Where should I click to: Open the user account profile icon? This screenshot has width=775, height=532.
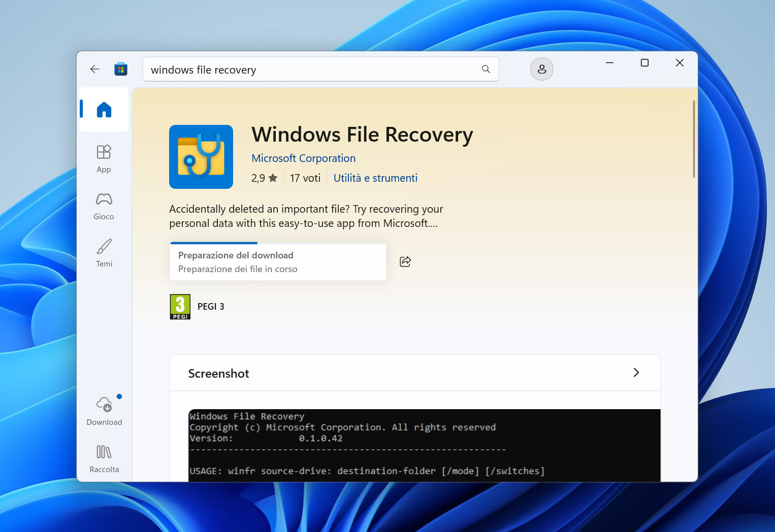(542, 69)
